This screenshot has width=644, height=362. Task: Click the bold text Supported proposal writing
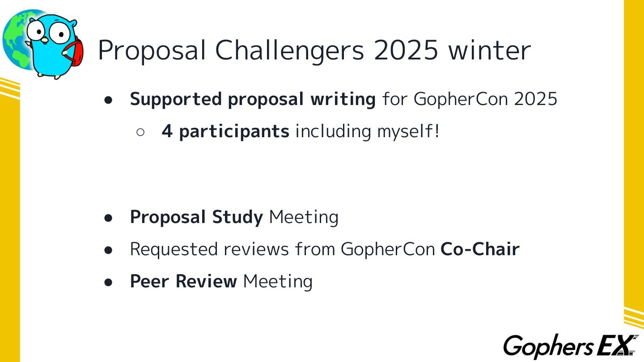tap(253, 99)
